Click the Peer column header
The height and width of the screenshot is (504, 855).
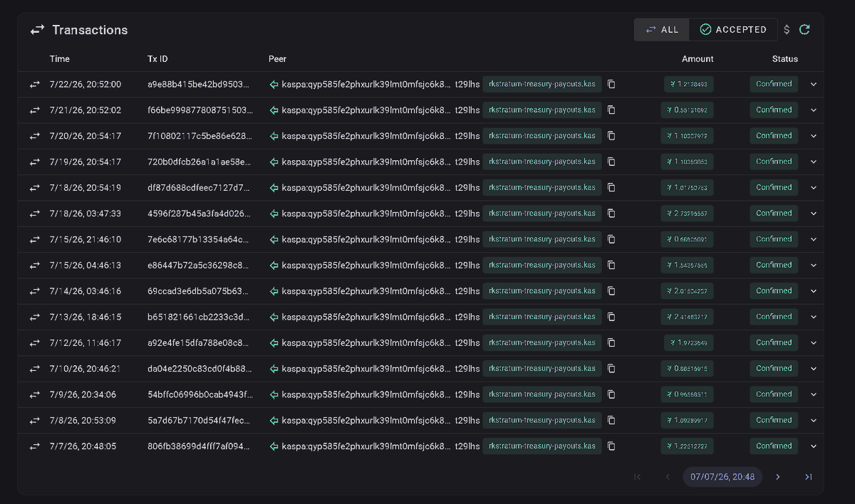tap(278, 59)
